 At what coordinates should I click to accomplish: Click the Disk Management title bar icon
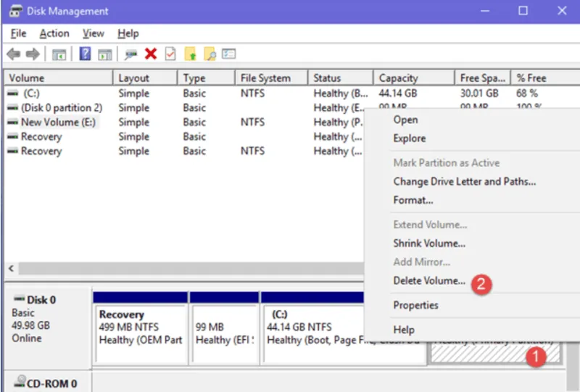tap(15, 11)
